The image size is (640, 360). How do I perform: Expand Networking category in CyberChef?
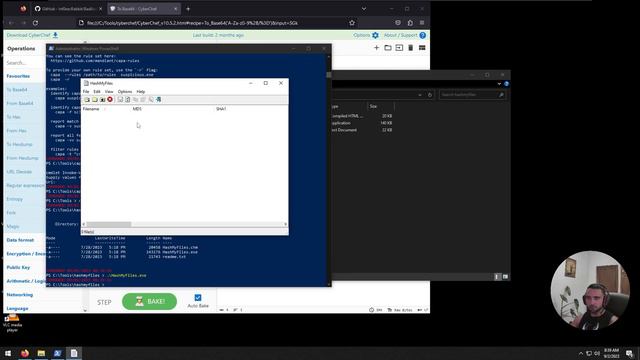tap(20, 295)
